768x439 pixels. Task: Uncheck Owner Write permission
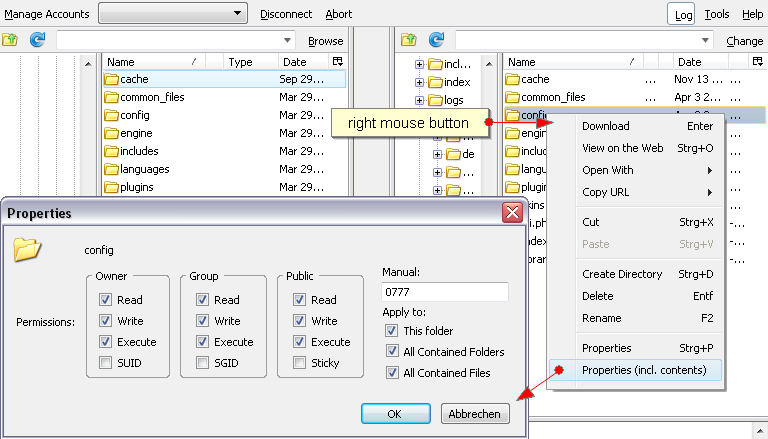(106, 321)
